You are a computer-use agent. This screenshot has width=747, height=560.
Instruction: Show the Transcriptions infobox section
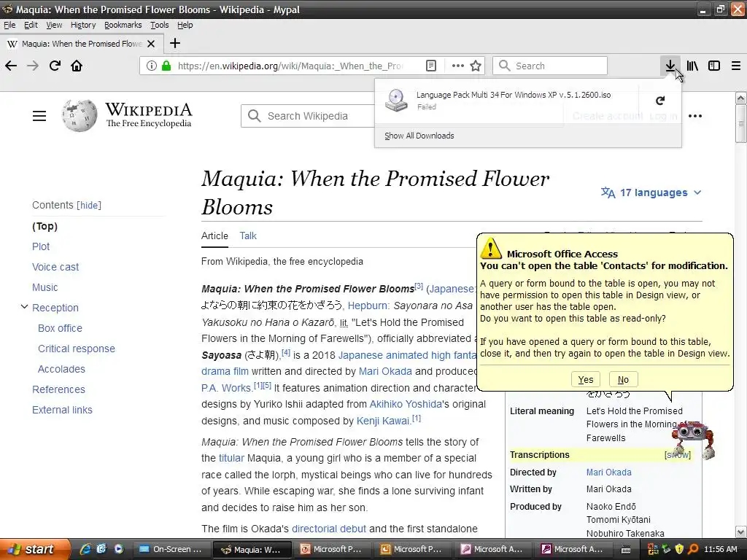(x=678, y=455)
